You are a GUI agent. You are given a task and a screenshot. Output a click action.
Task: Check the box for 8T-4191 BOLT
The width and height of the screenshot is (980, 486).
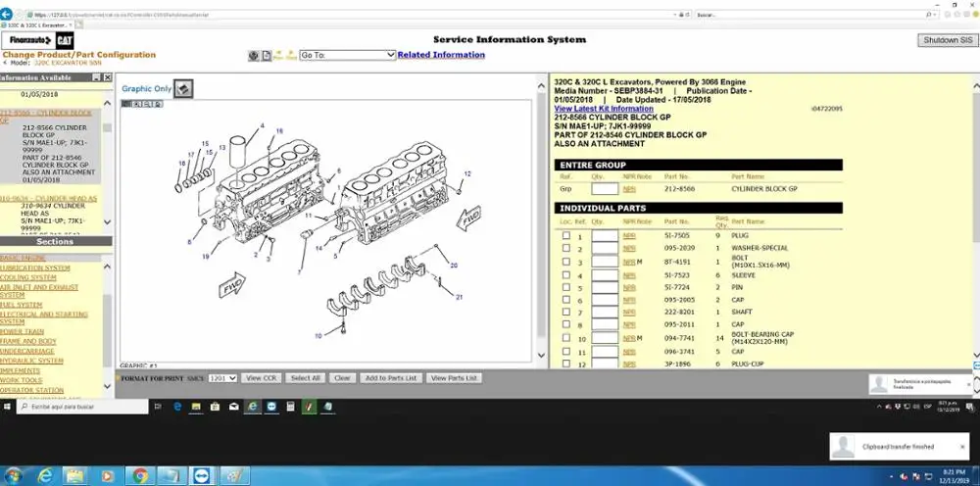566,262
